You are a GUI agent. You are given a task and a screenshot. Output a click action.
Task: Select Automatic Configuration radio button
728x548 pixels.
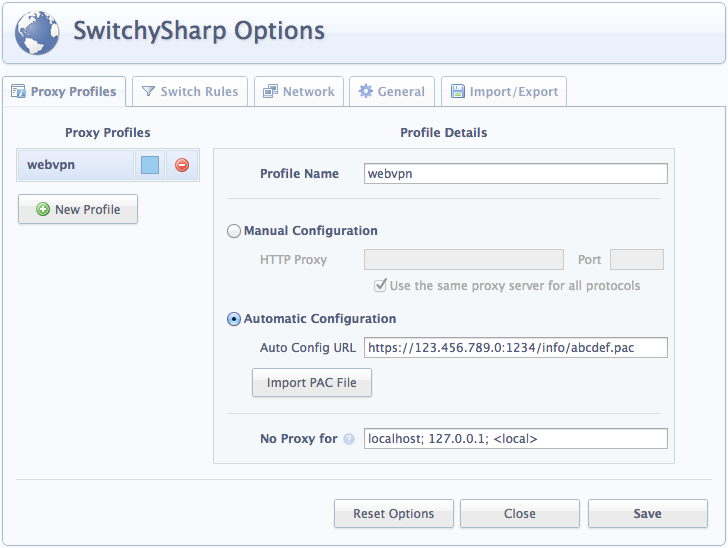pos(234,319)
